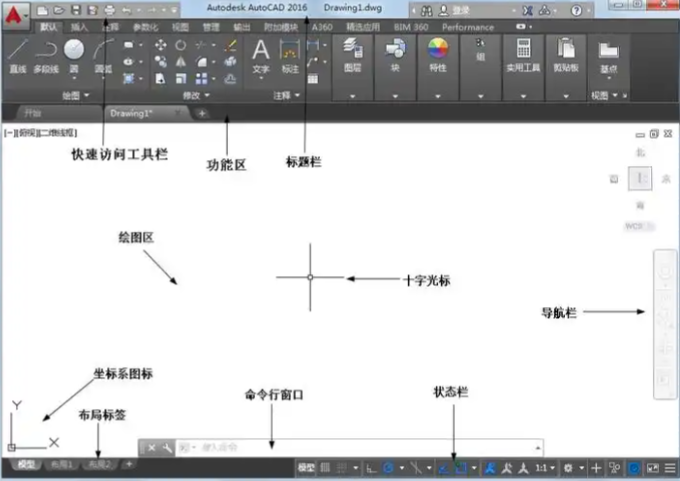Toggle object snap tracking in status bar
Image resolution: width=680 pixels, height=481 pixels.
click(443, 468)
